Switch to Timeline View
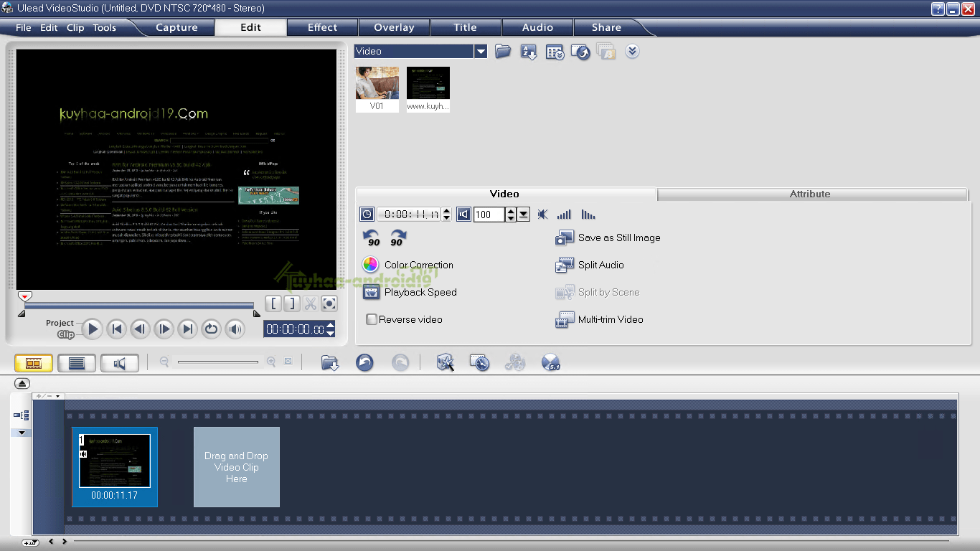The width and height of the screenshot is (980, 551). [77, 363]
